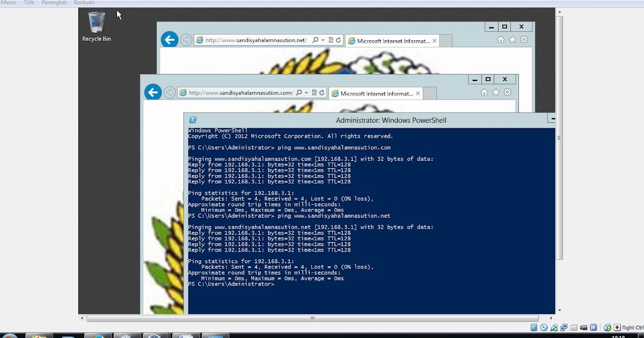
Task: Close the tab in .com browser window
Action: pyautogui.click(x=418, y=93)
